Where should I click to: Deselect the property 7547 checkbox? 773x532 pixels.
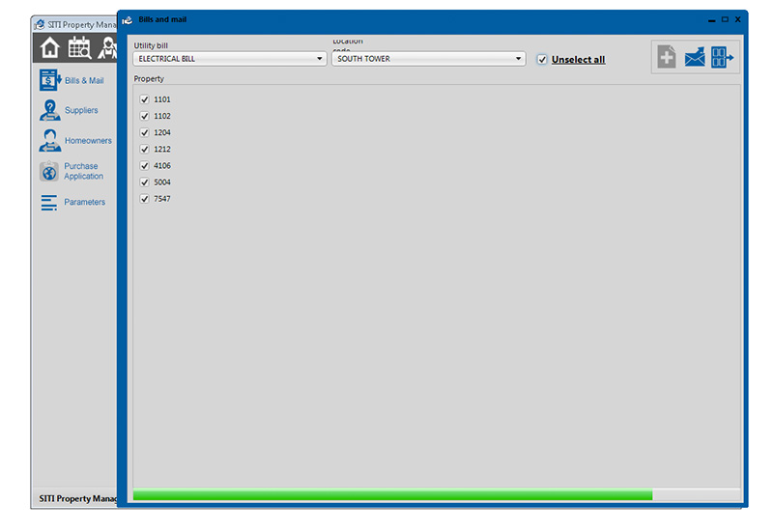pos(145,199)
